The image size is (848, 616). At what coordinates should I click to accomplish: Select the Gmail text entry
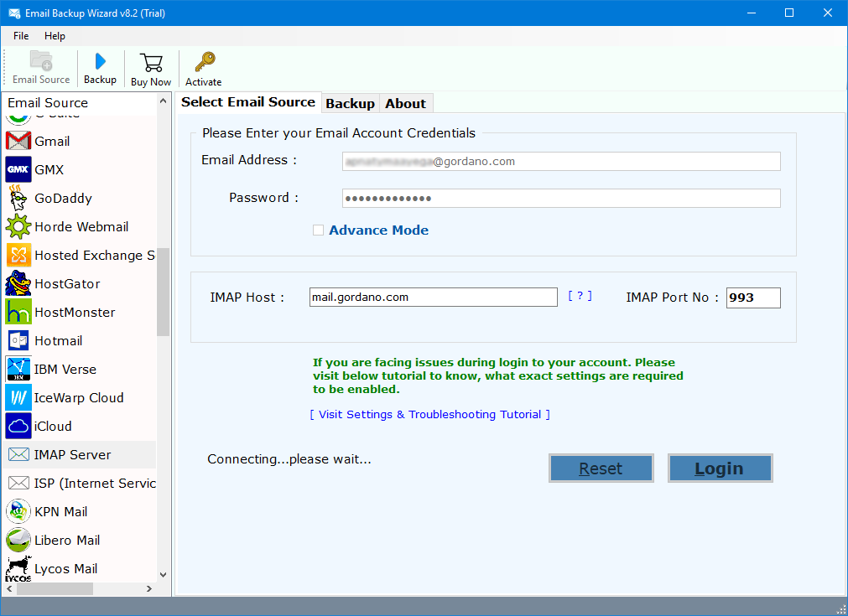(x=52, y=141)
